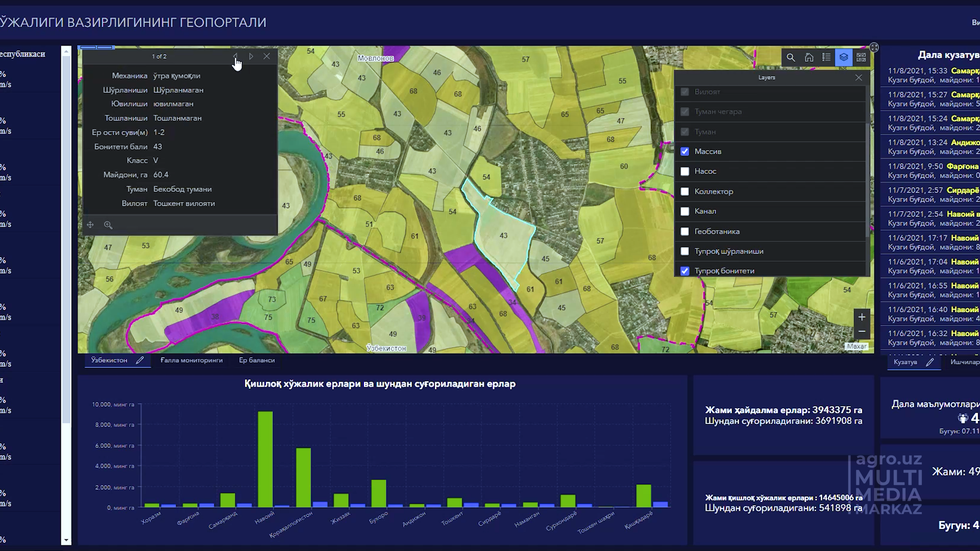Open the basemap gallery icon
The width and height of the screenshot is (980, 551).
tap(861, 58)
